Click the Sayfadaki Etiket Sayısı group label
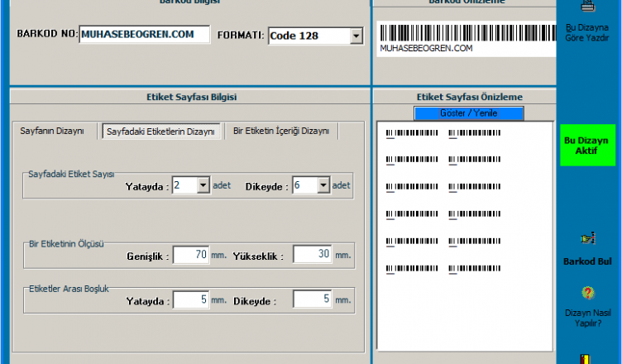Screen dimensions: 622x364 (71, 174)
